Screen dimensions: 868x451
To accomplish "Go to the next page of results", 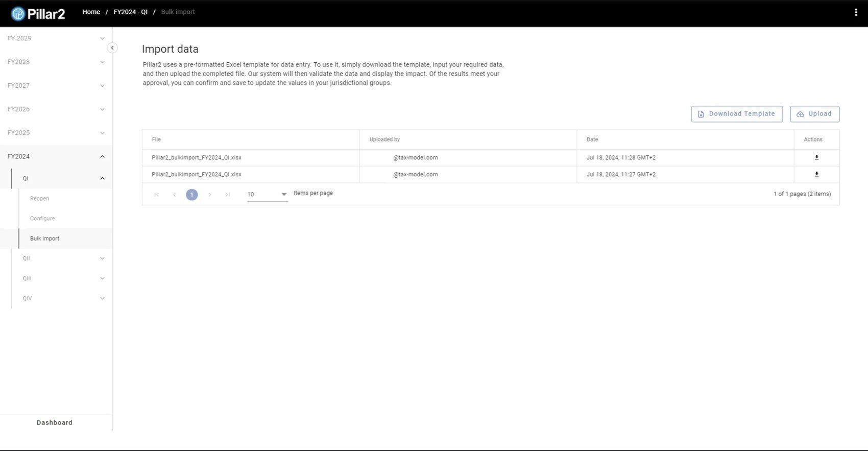I will pos(210,195).
